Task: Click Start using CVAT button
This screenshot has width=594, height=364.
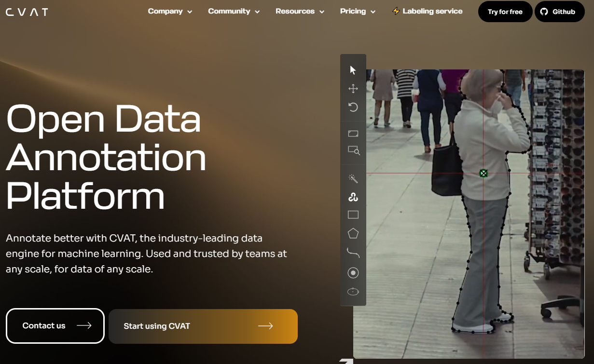Action: coord(203,326)
